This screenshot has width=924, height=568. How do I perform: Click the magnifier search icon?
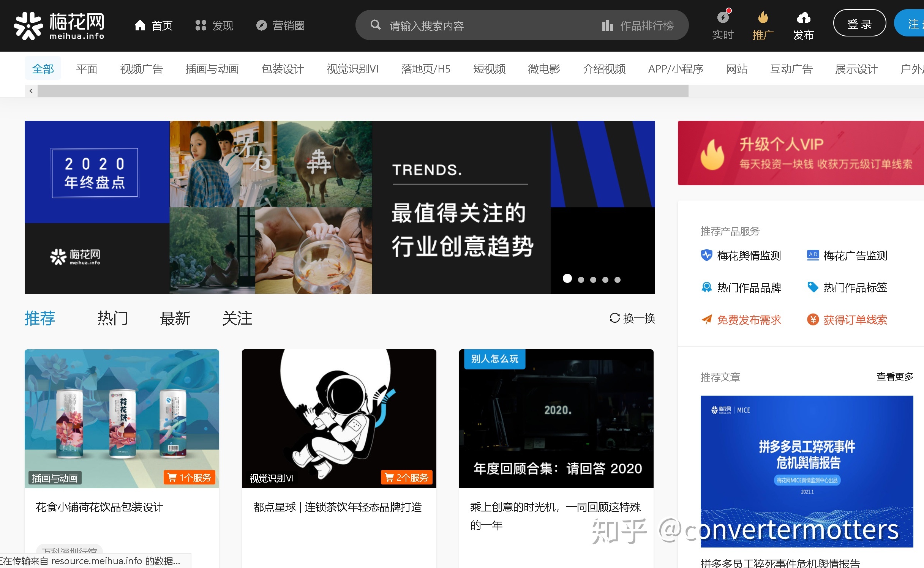[x=375, y=25]
